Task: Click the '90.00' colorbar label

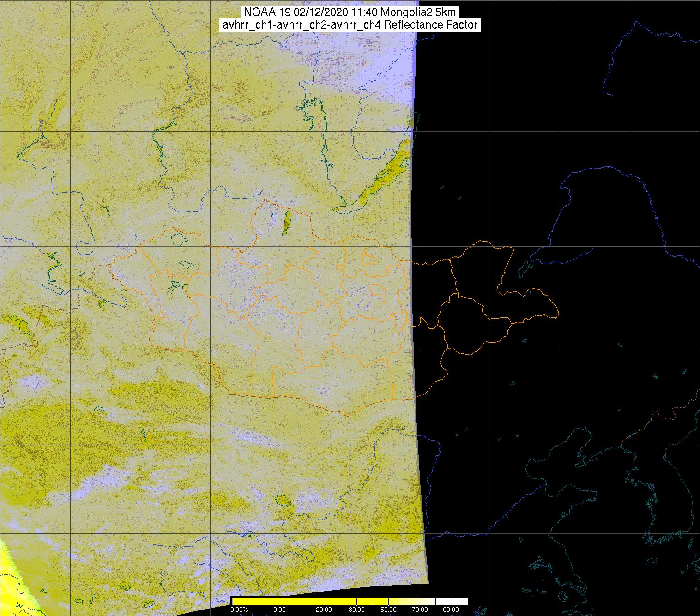Action: [451, 610]
